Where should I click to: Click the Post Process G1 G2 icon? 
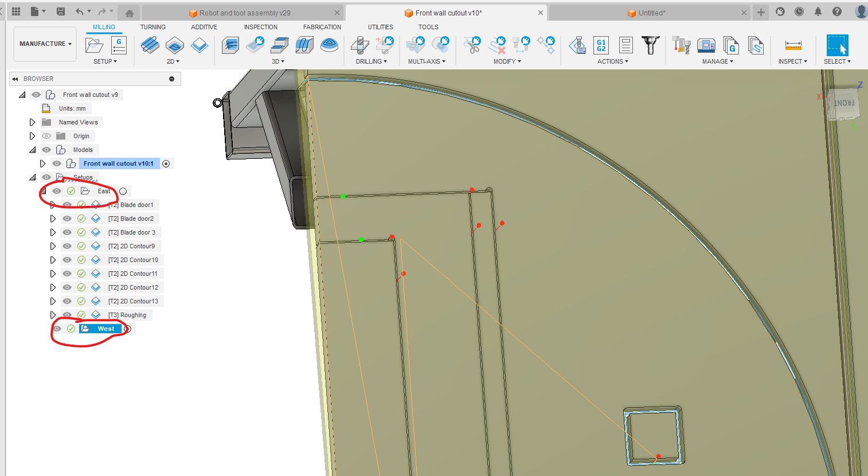[601, 45]
